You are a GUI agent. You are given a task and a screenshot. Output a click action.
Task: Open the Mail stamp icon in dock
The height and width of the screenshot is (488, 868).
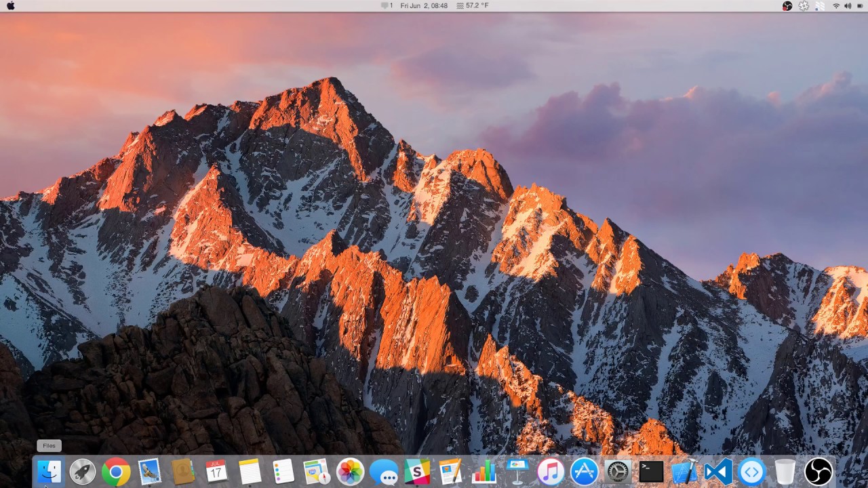(149, 472)
